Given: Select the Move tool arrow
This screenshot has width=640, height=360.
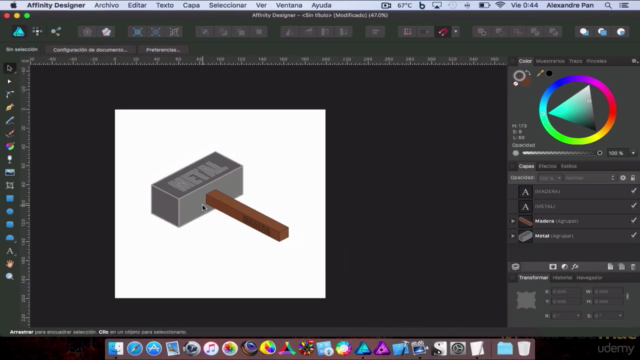Looking at the screenshot, I should coord(9,68).
